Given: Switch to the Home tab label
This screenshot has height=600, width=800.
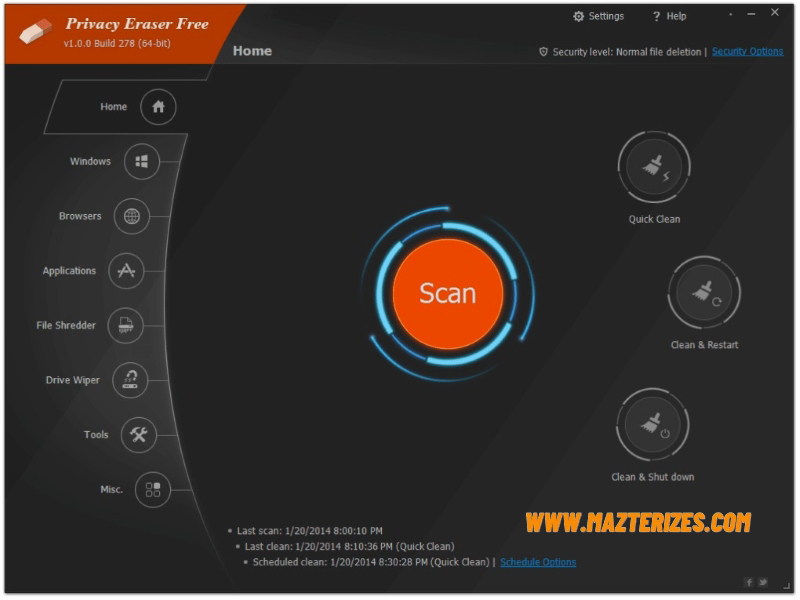Looking at the screenshot, I should tap(114, 107).
